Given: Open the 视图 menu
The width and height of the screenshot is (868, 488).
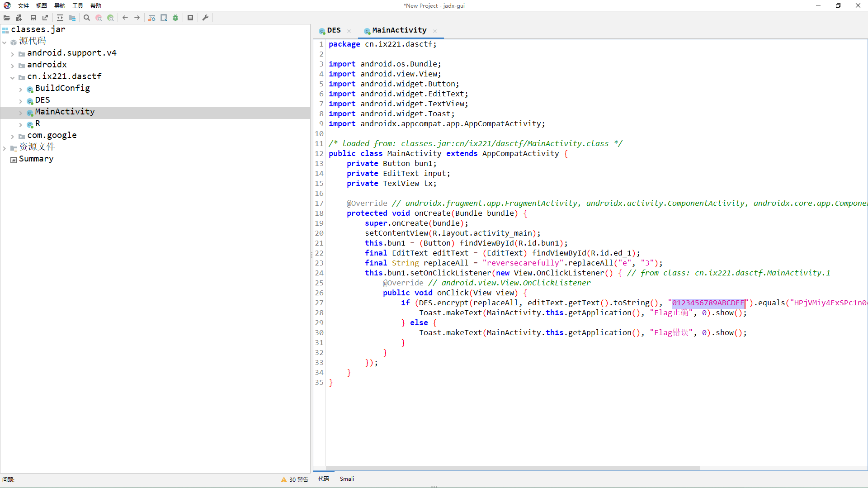Looking at the screenshot, I should [x=42, y=5].
